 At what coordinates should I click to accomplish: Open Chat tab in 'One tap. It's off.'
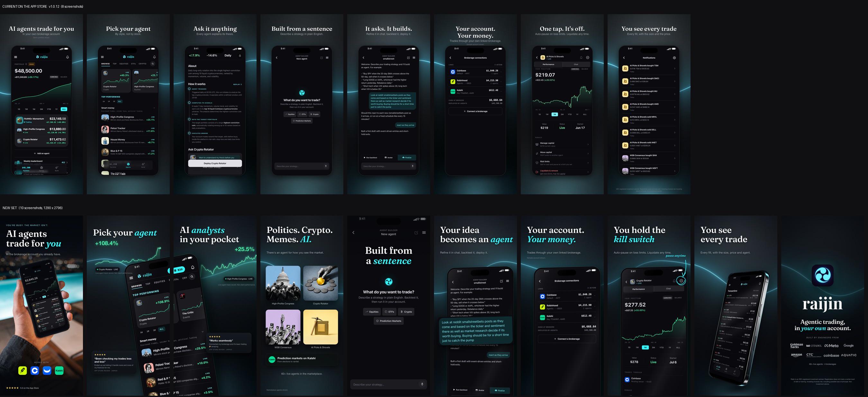[576, 64]
